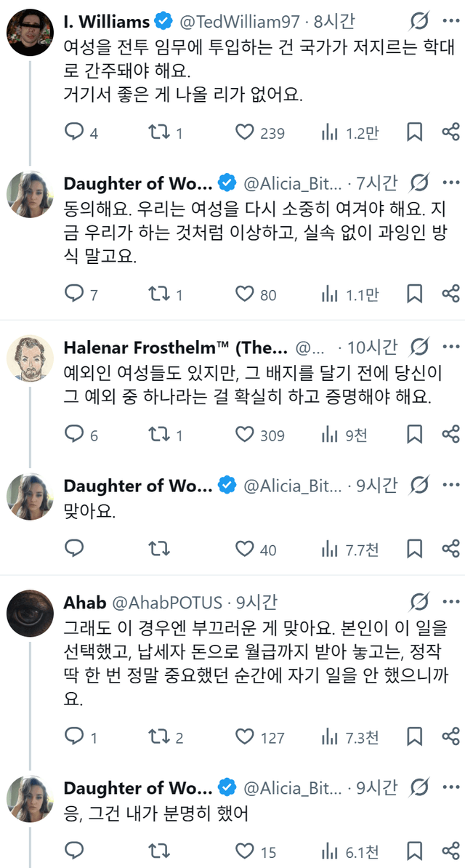Repost I. Williams' post
Screen dimensions: 465x868
click(x=158, y=132)
